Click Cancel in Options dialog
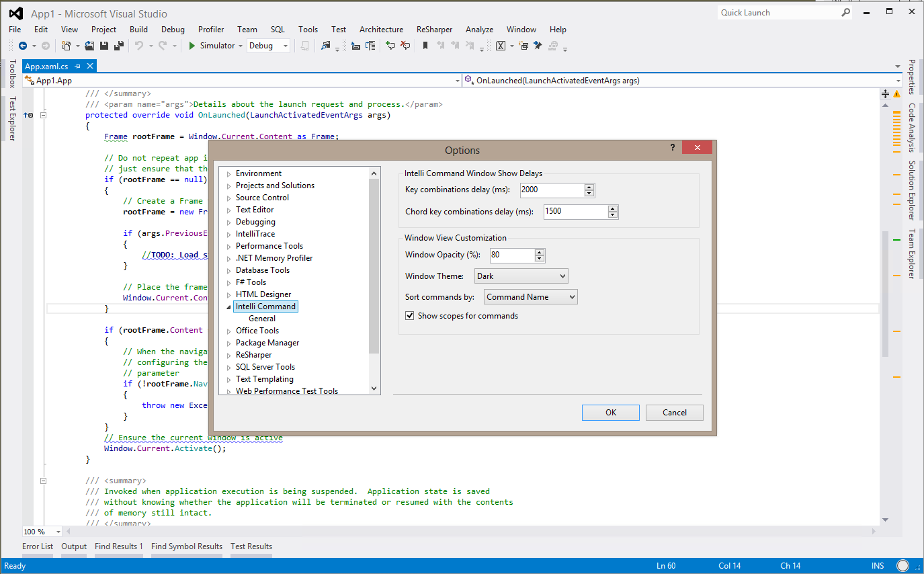The height and width of the screenshot is (574, 924). pyautogui.click(x=675, y=413)
